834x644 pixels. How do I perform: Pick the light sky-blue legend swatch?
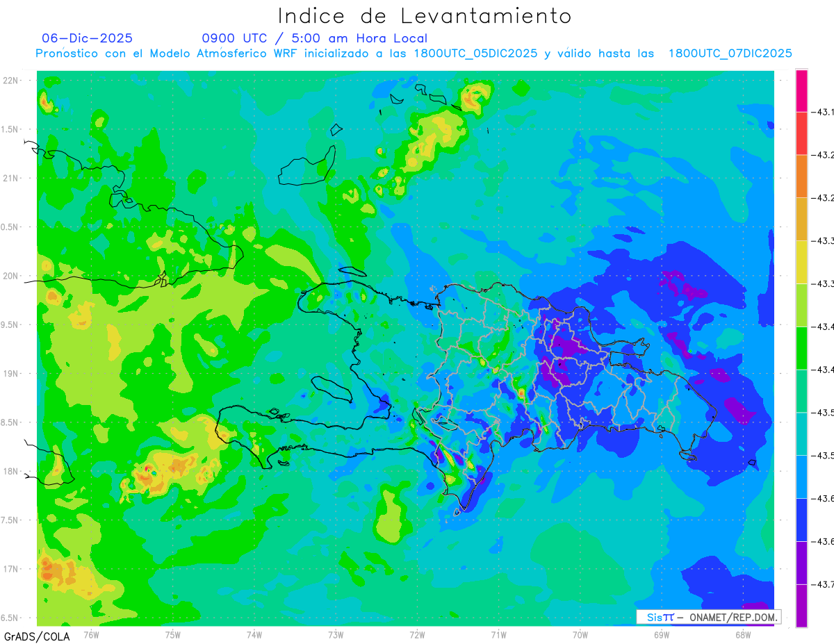point(801,477)
